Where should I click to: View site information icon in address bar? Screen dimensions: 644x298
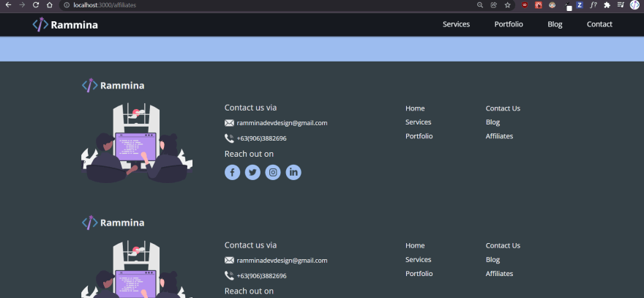(x=67, y=5)
